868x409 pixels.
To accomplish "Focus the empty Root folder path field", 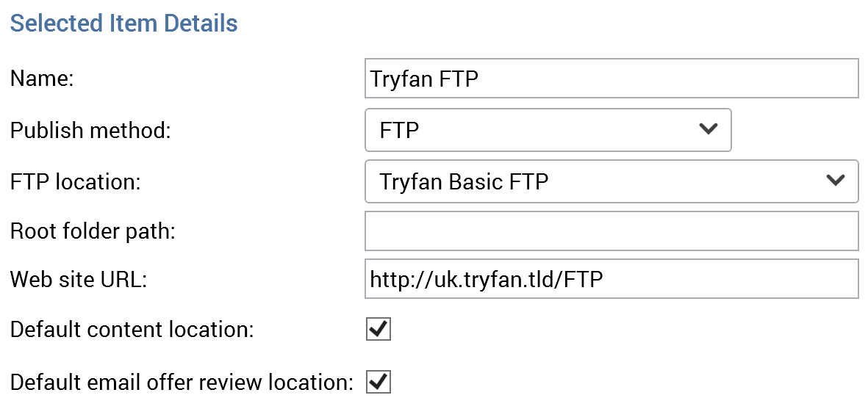I will click(x=611, y=231).
